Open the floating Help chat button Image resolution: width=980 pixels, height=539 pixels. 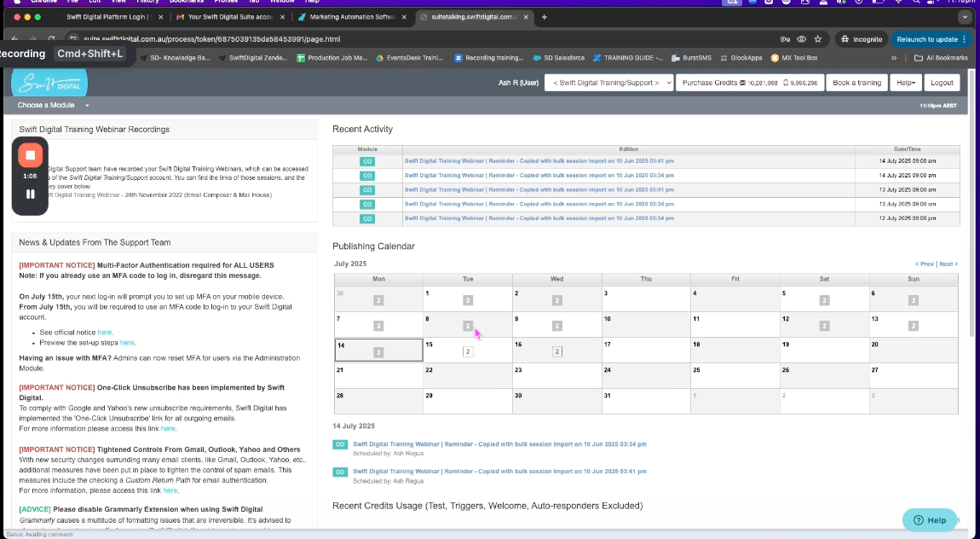point(930,520)
